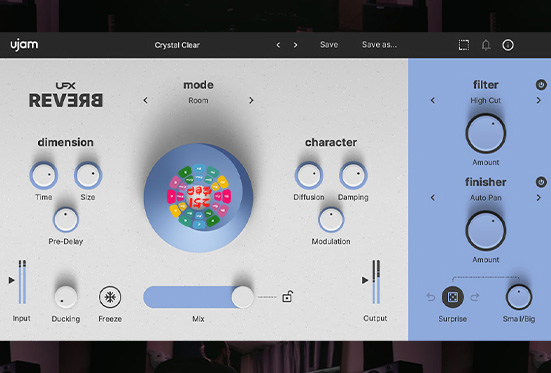Open the notification bell
Viewport: 551px width, 373px height.
(x=486, y=45)
